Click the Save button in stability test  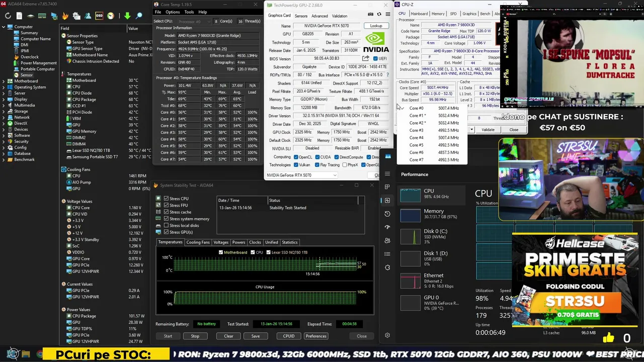pyautogui.click(x=256, y=336)
